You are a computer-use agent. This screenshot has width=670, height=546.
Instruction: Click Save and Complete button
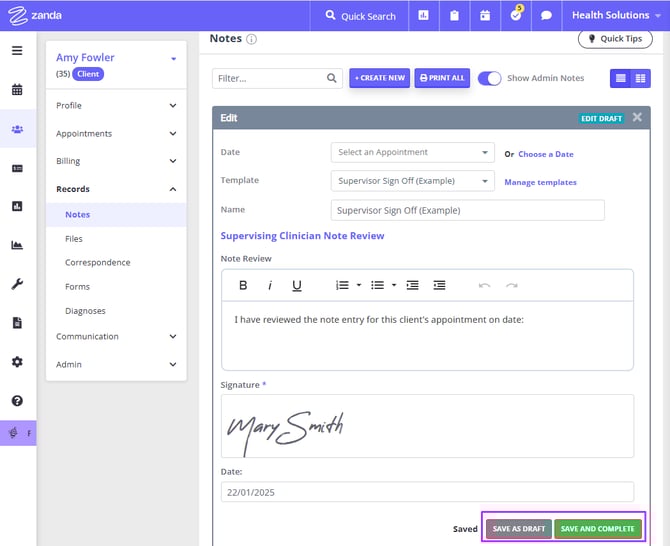coord(597,529)
